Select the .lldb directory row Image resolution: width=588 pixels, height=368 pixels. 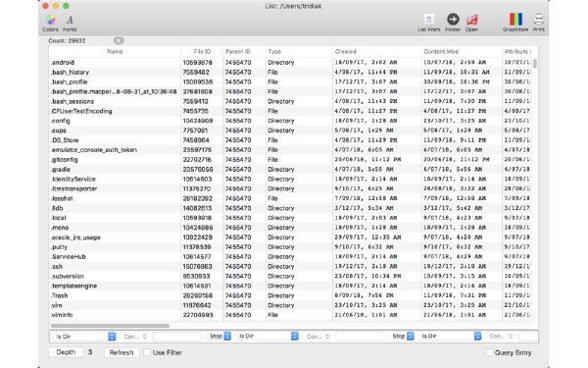(291, 208)
